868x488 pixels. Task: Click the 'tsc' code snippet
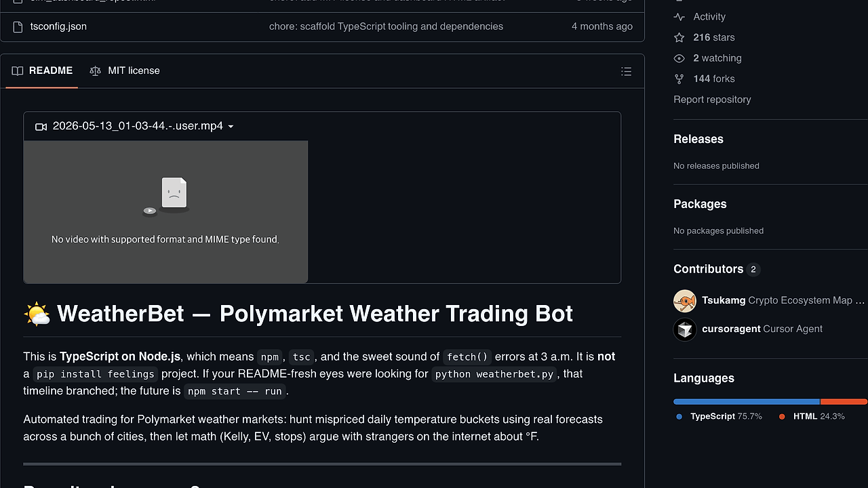[302, 357]
